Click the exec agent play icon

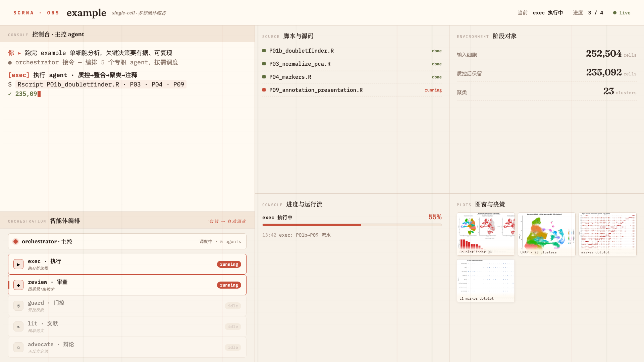[18, 264]
